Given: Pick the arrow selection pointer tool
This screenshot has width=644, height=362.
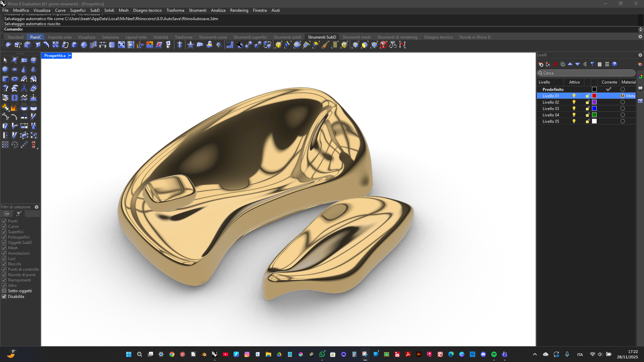Looking at the screenshot, I should (x=5, y=60).
